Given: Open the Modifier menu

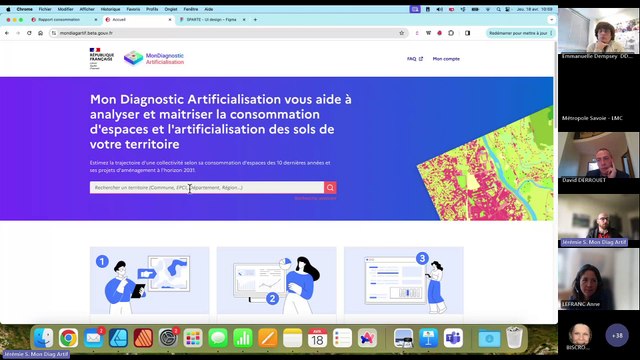Looking at the screenshot, I should [65, 9].
